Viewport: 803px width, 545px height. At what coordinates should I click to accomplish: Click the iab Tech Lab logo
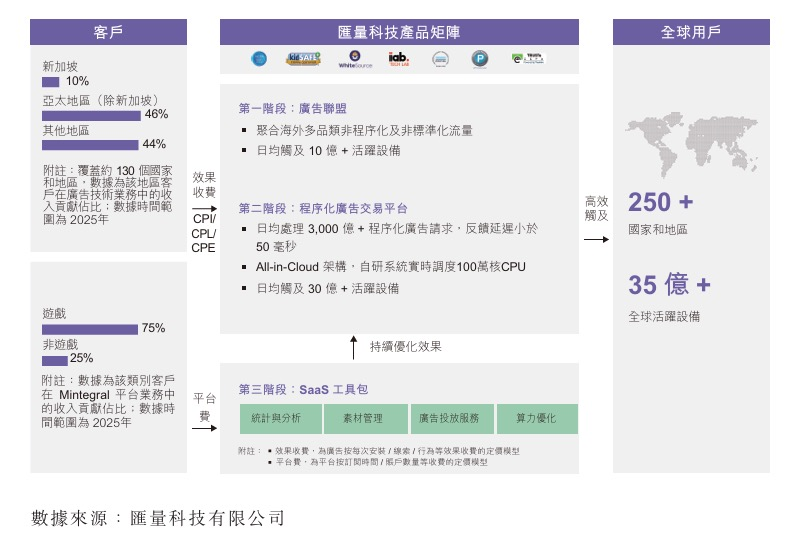(398, 59)
